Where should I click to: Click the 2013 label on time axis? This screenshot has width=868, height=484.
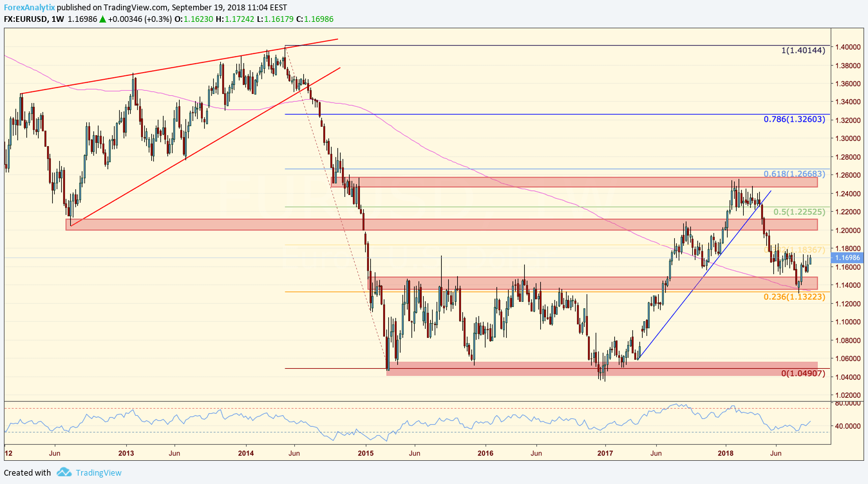(x=126, y=452)
